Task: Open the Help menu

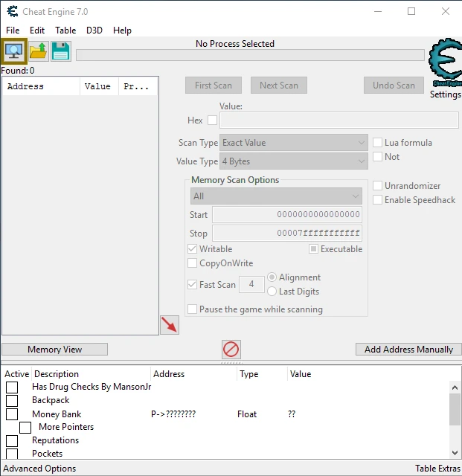Action: [122, 30]
